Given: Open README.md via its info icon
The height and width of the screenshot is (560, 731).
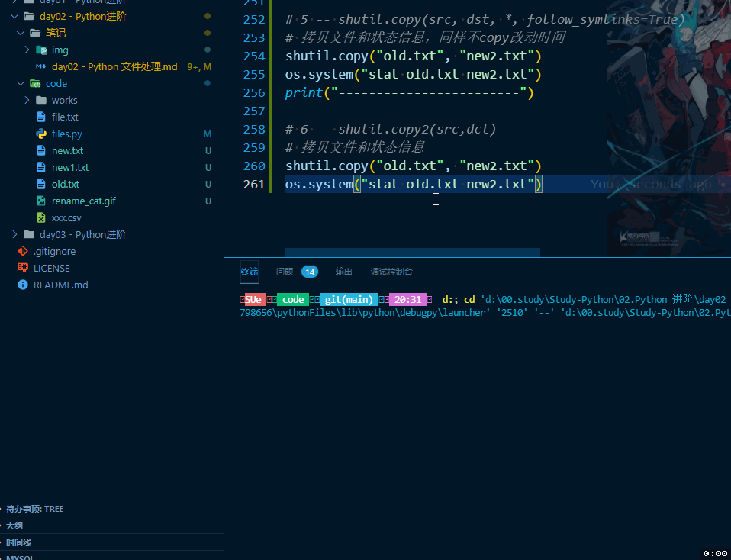Looking at the screenshot, I should (23, 285).
